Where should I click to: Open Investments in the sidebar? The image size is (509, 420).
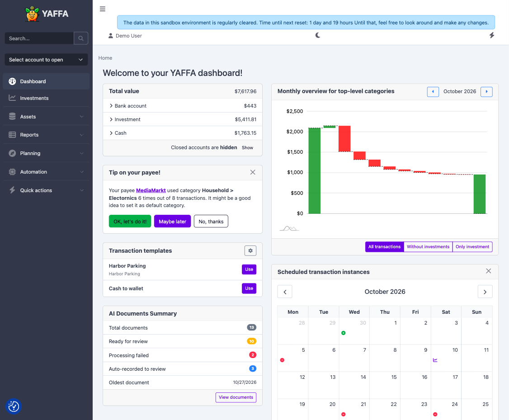point(46,98)
